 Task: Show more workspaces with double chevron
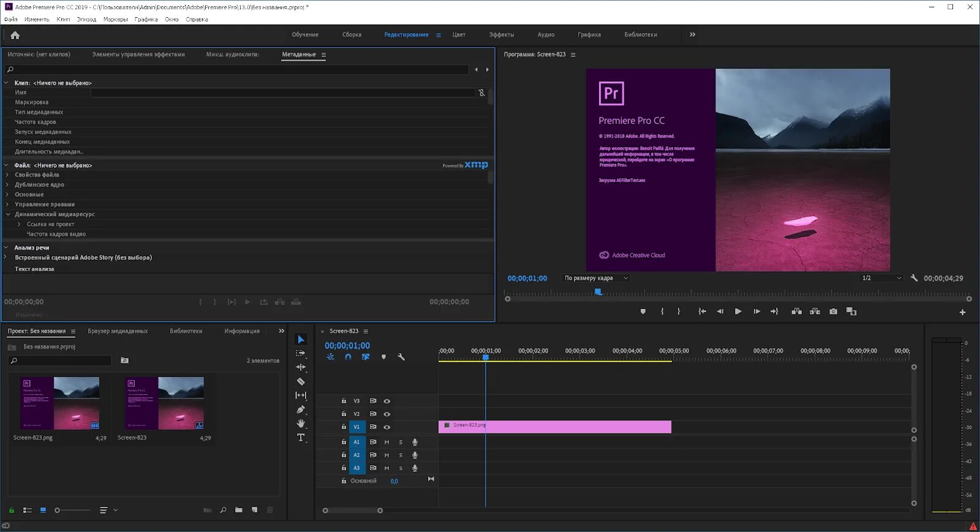click(x=693, y=35)
